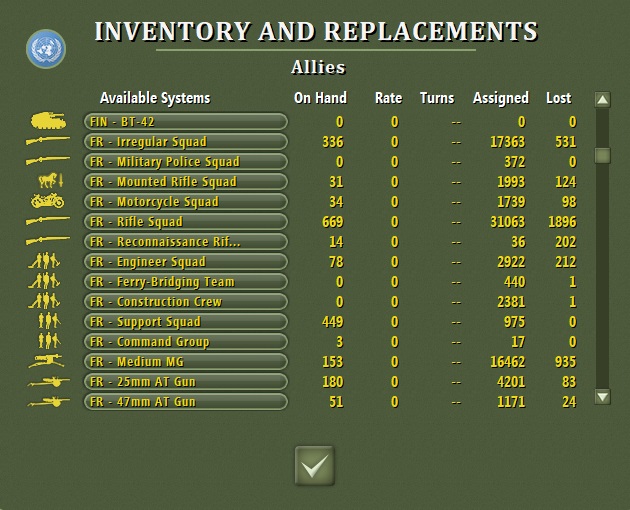The image size is (630, 510).
Task: Click Lost value 202 for Reconnaissance Rif...
Action: pos(566,242)
